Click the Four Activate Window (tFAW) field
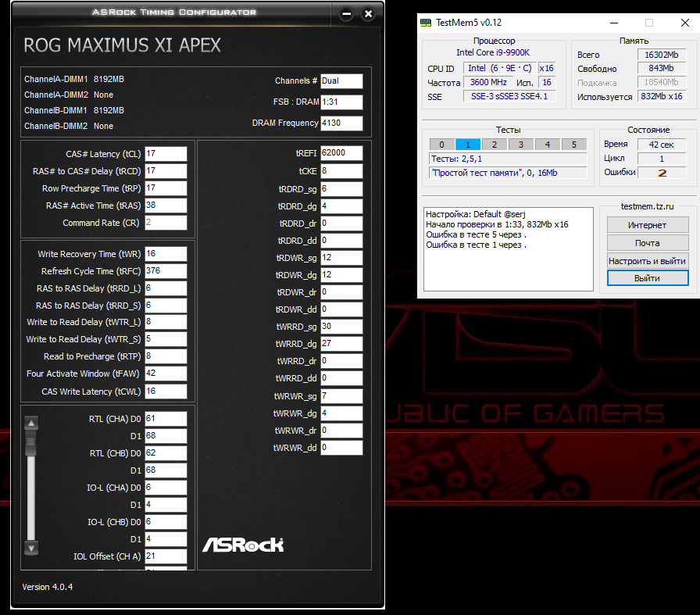Screen dimensions: 700x615 166,374
